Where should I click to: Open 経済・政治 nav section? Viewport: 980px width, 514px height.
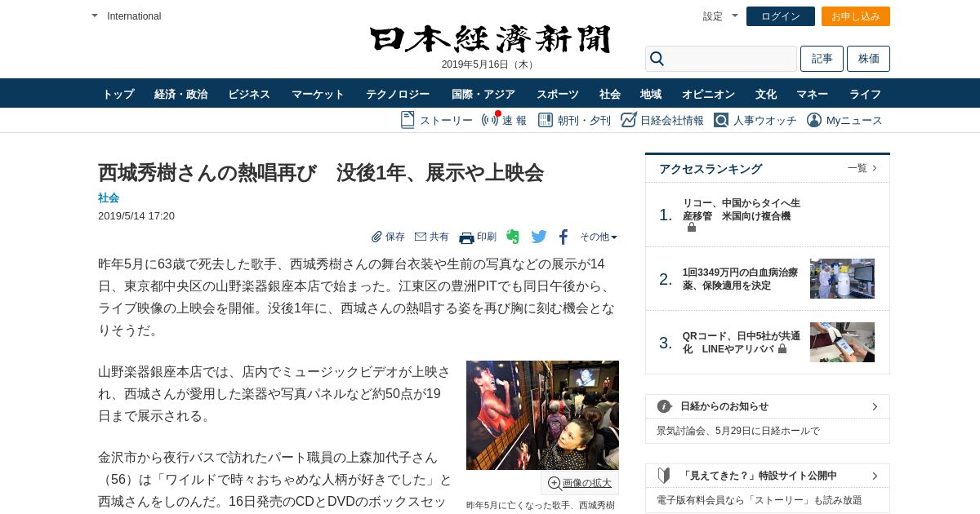tap(181, 94)
